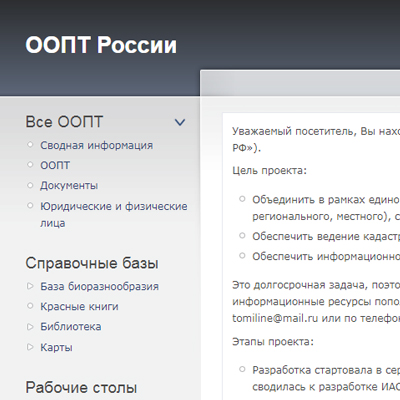Open the Библиотека link
400x400 pixels.
[x=71, y=327]
